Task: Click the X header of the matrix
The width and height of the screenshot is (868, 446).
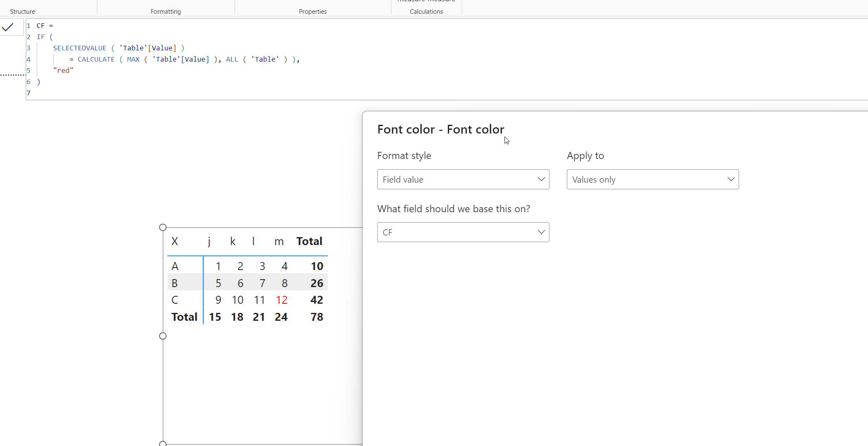Action: click(175, 241)
